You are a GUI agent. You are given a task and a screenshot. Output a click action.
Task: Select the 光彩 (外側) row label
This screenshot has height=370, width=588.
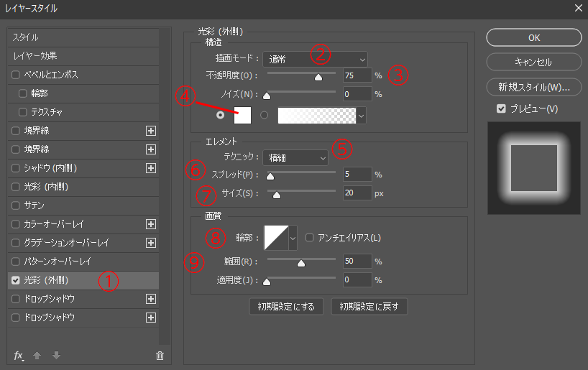click(x=46, y=280)
